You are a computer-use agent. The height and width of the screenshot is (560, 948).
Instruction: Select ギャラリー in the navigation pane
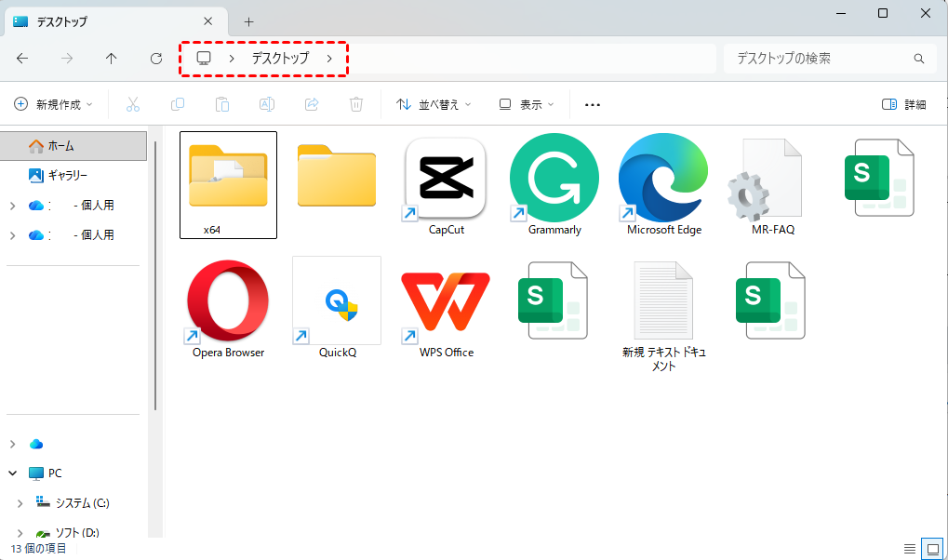(x=67, y=175)
